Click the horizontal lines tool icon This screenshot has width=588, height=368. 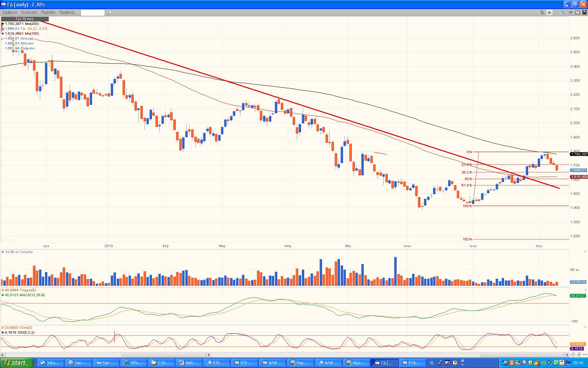(570, 12)
